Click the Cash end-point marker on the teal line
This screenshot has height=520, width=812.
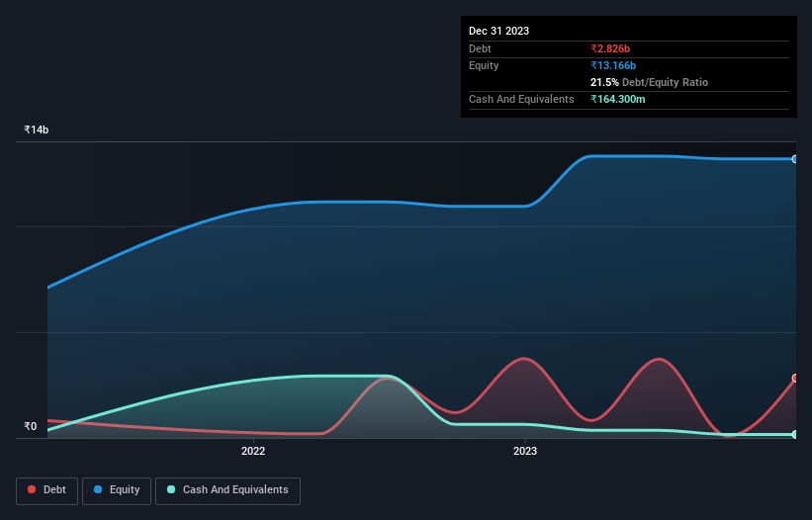click(x=795, y=435)
